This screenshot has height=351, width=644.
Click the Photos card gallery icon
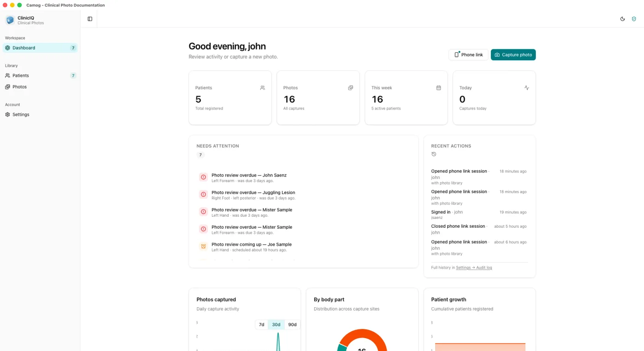tap(351, 87)
